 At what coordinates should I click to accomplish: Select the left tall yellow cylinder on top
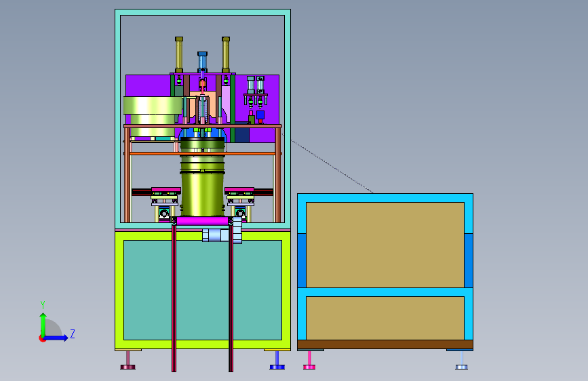(x=179, y=55)
